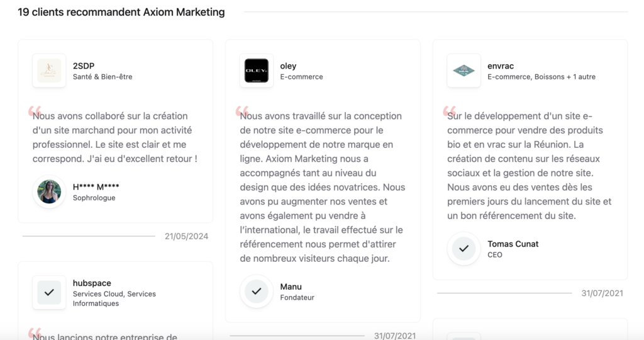The image size is (644, 340).
Task: Click the 21/05/2024 review date
Action: click(x=186, y=236)
